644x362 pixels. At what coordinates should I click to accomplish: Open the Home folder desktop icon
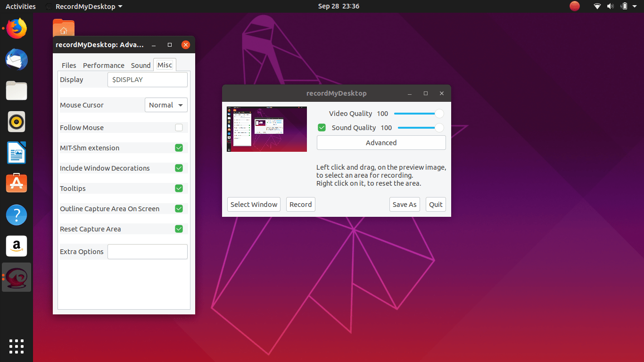pyautogui.click(x=64, y=28)
